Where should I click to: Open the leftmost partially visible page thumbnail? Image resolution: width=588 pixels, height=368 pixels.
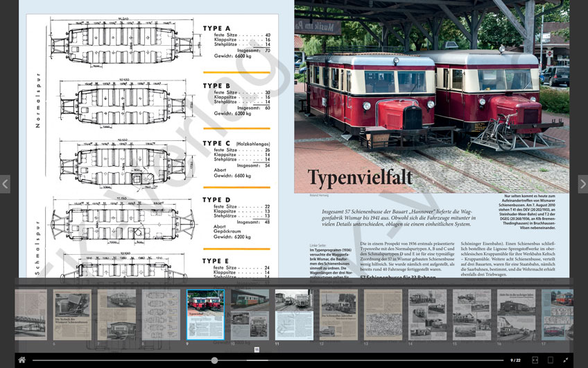click(x=31, y=315)
